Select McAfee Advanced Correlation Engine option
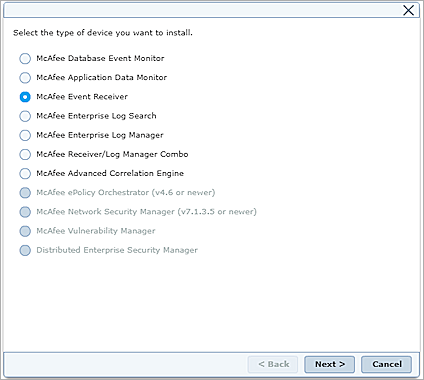 click(25, 174)
